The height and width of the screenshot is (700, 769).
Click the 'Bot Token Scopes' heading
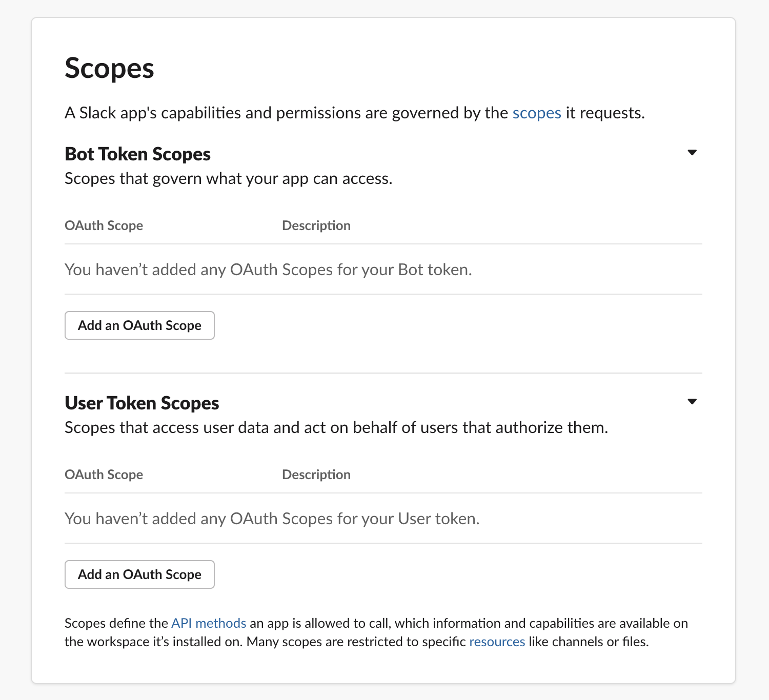tap(137, 154)
